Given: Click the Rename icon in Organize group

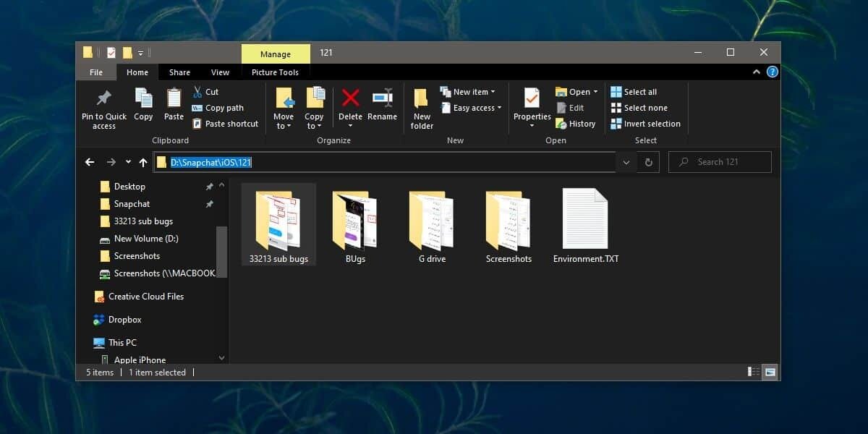Looking at the screenshot, I should (x=382, y=99).
